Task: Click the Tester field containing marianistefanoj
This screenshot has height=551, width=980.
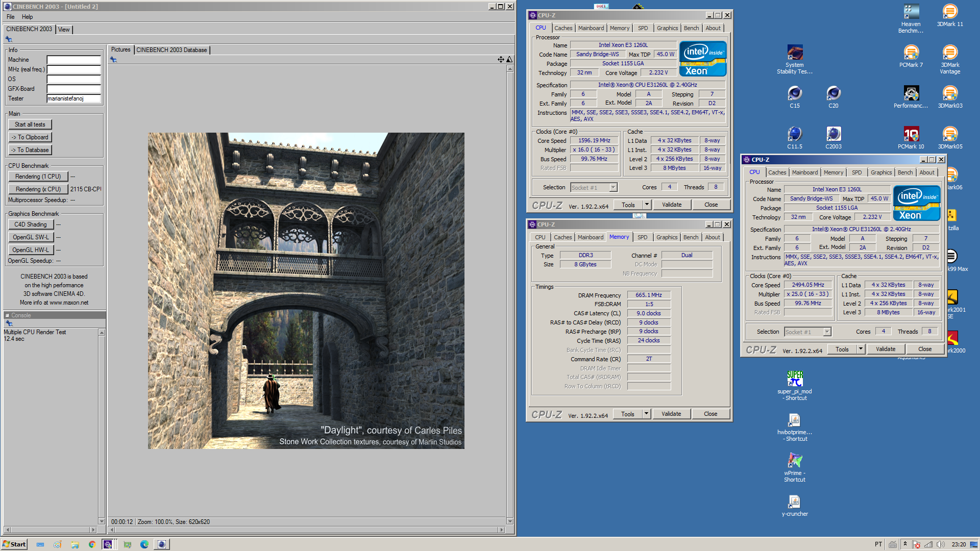Action: (73, 98)
